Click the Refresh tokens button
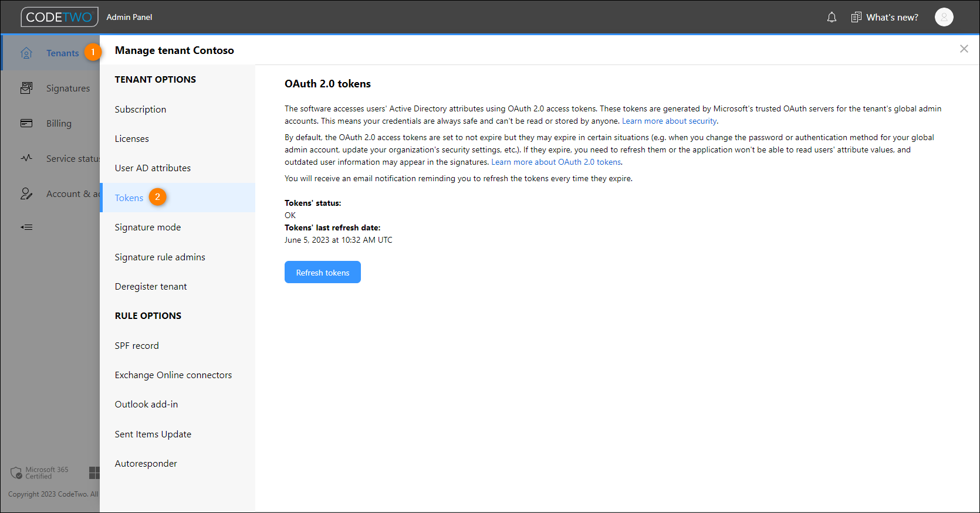Image resolution: width=980 pixels, height=513 pixels. [x=323, y=273]
